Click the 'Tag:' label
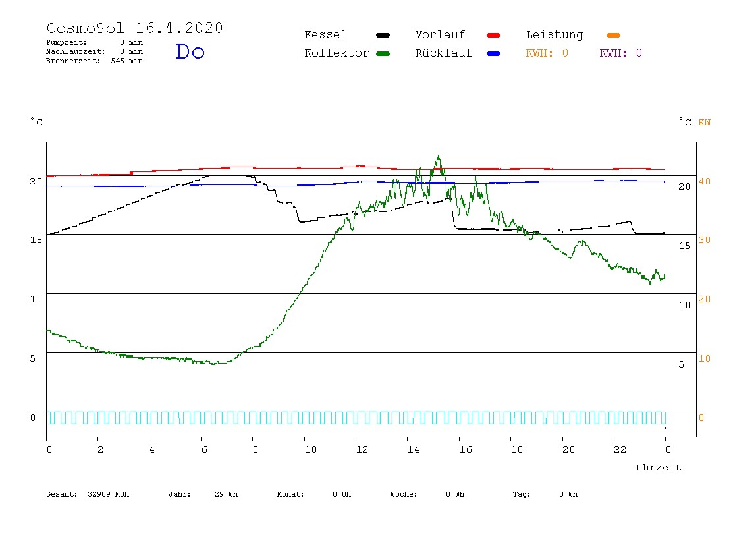 click(521, 494)
